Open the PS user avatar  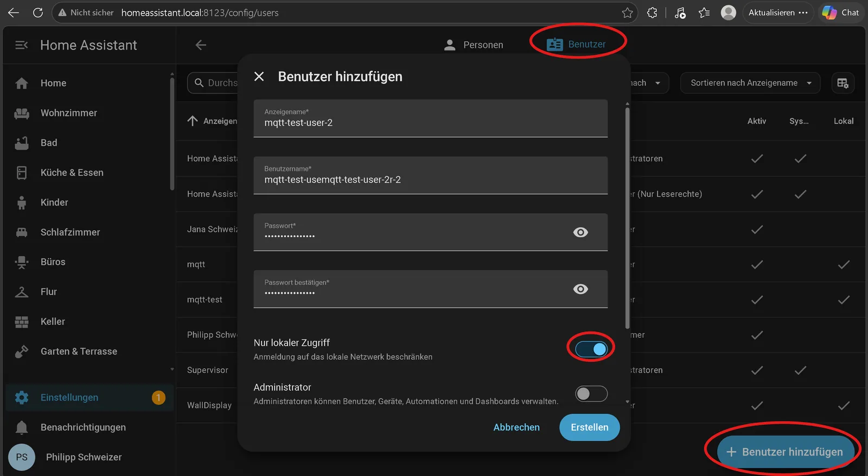point(22,457)
